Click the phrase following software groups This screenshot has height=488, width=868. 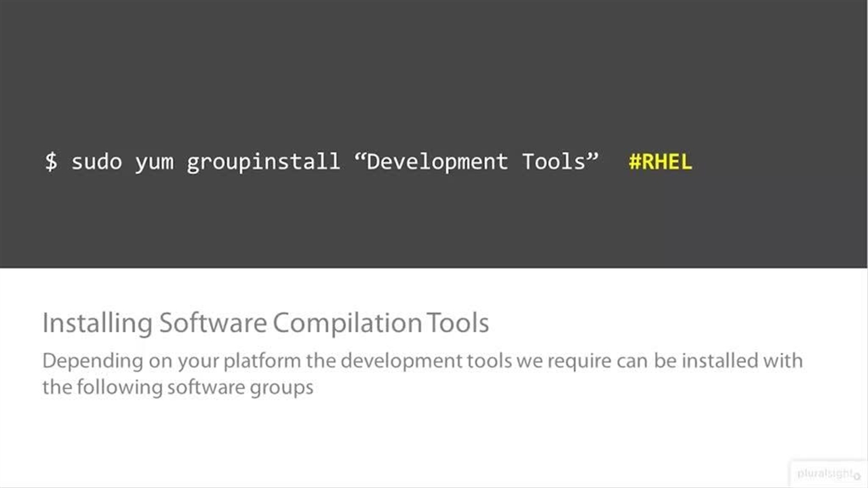point(195,388)
